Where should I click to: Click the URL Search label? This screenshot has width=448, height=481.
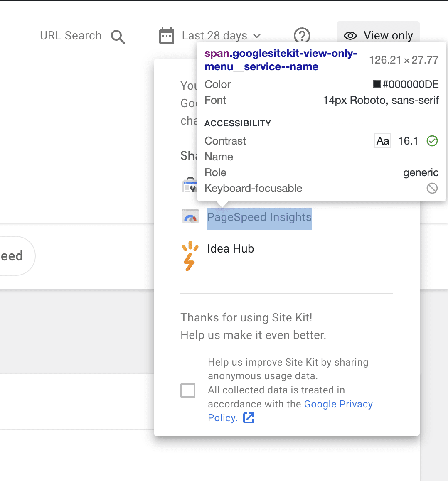71,36
